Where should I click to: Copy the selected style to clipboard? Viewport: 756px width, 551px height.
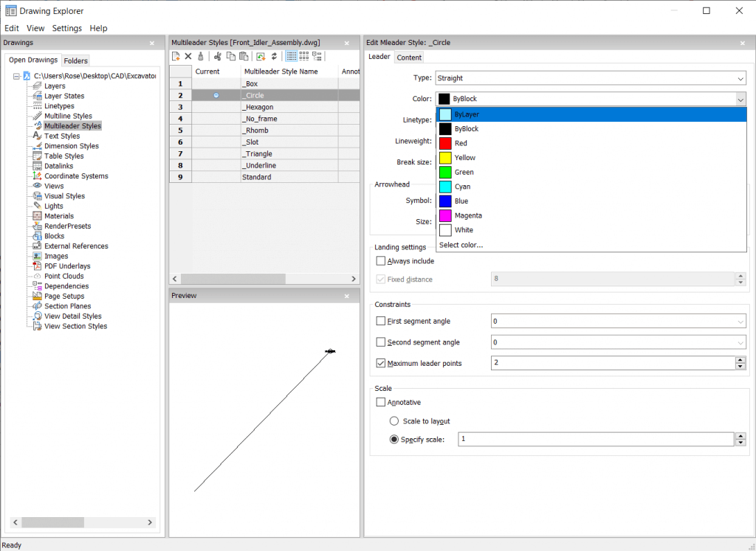[230, 56]
